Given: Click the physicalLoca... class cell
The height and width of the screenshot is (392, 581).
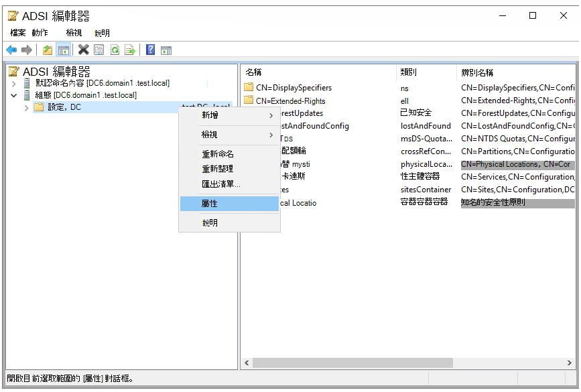Looking at the screenshot, I should click(426, 164).
